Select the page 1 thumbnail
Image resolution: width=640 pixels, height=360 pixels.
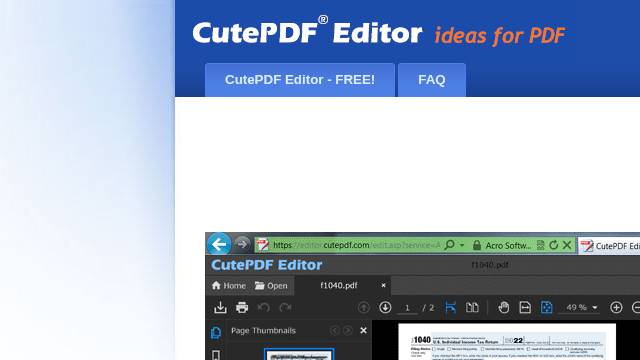click(x=299, y=354)
